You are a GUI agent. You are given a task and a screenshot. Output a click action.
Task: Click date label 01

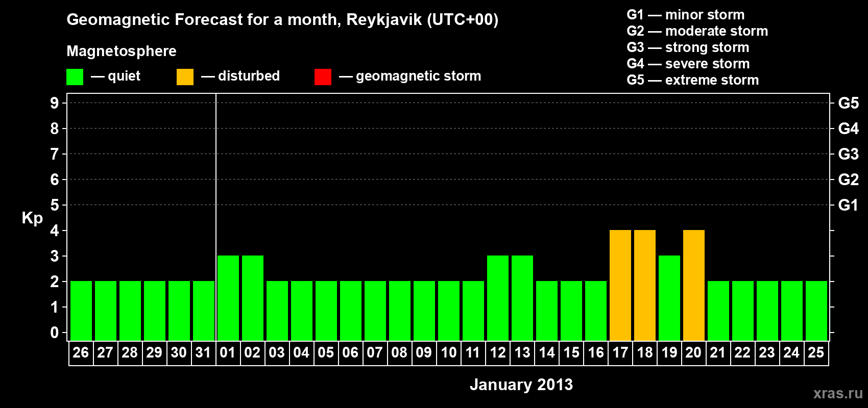pyautogui.click(x=228, y=352)
